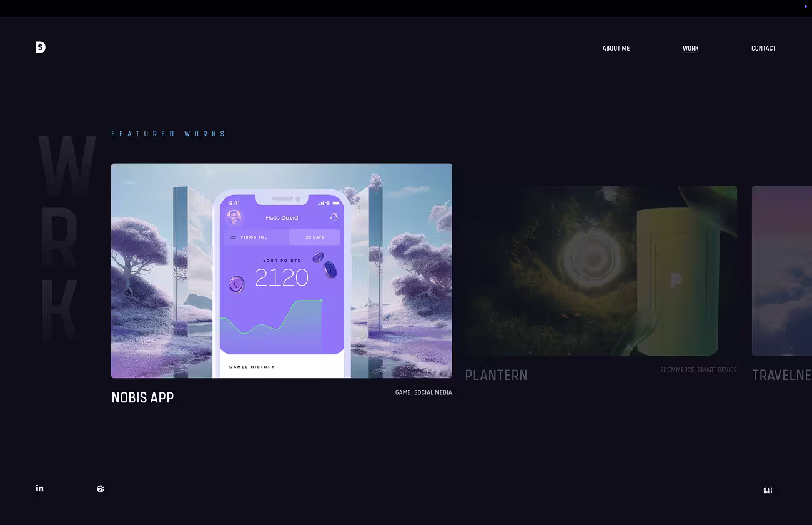Click the Game, Social Media tag text
812x525 pixels.
[x=423, y=392]
